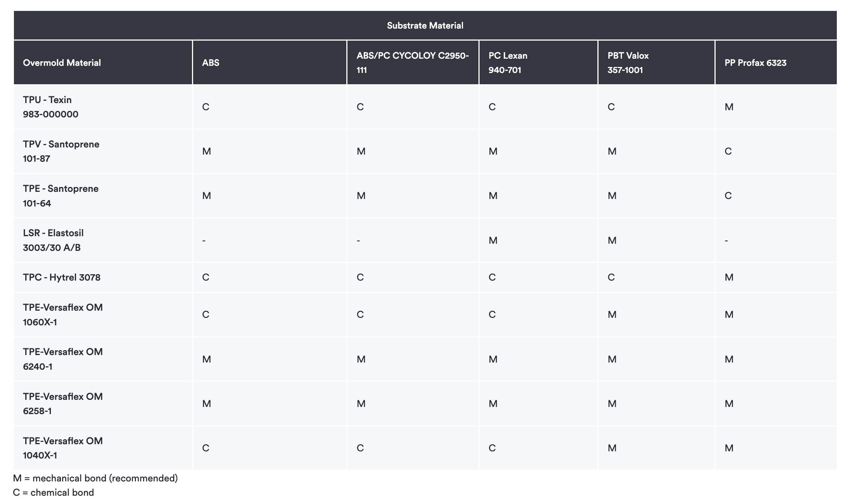Click the LSR - Elastosil 3003/30 A/B label

coord(53,240)
